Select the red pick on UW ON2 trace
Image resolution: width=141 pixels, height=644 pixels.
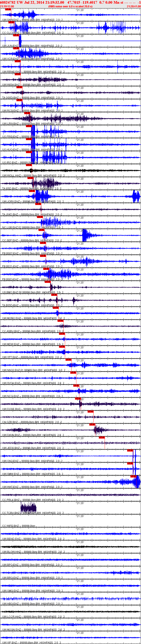[130, 450]
